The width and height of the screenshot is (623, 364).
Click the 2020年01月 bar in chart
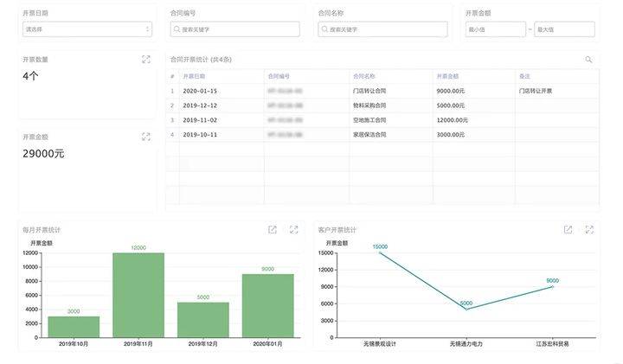(x=267, y=305)
